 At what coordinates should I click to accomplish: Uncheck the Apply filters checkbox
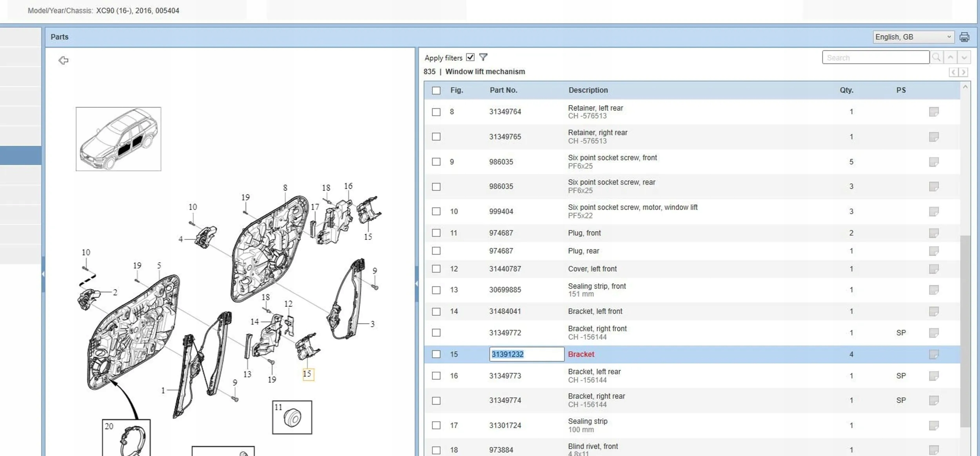[x=470, y=57]
